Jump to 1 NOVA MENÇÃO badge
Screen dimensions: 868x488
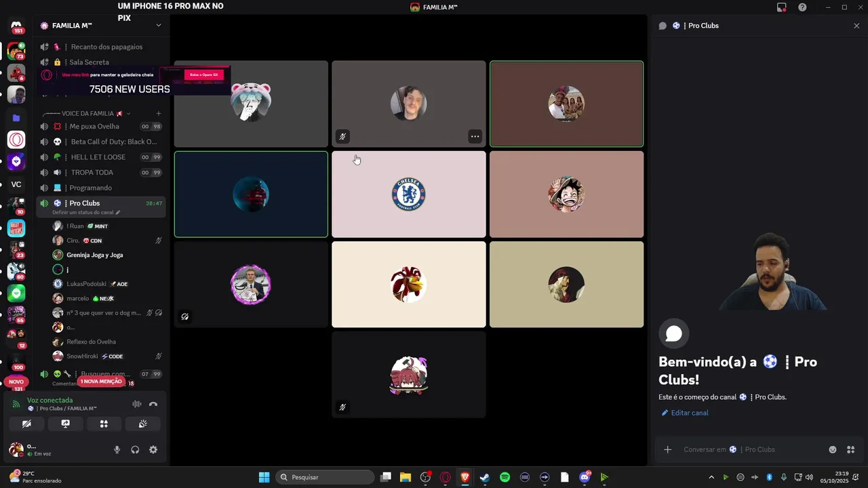tap(100, 382)
